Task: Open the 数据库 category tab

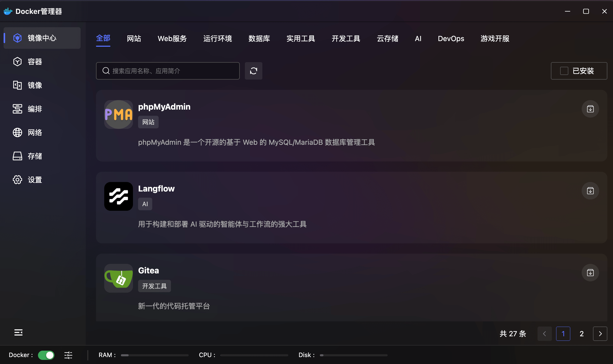Action: [x=259, y=39]
